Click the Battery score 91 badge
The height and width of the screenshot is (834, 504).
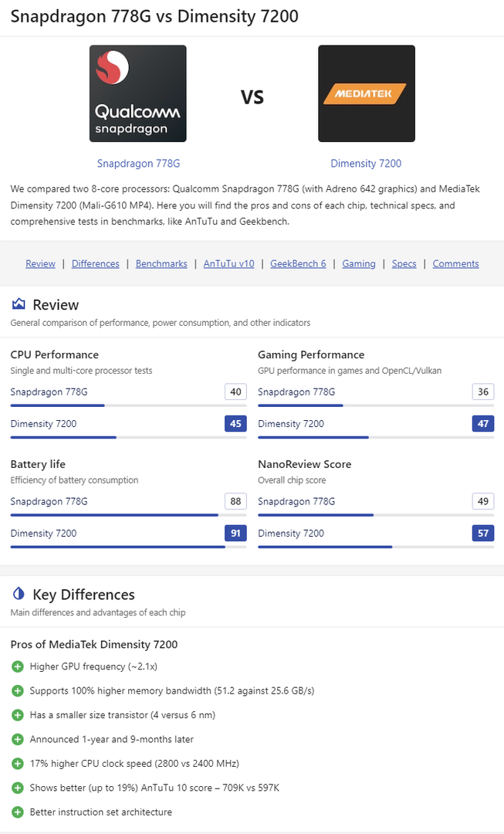click(235, 534)
